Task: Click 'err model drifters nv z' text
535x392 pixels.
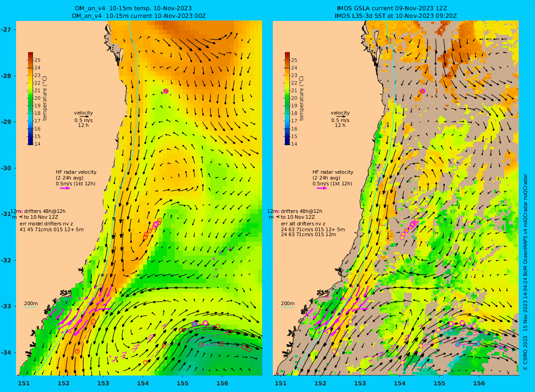Action: tap(47, 224)
